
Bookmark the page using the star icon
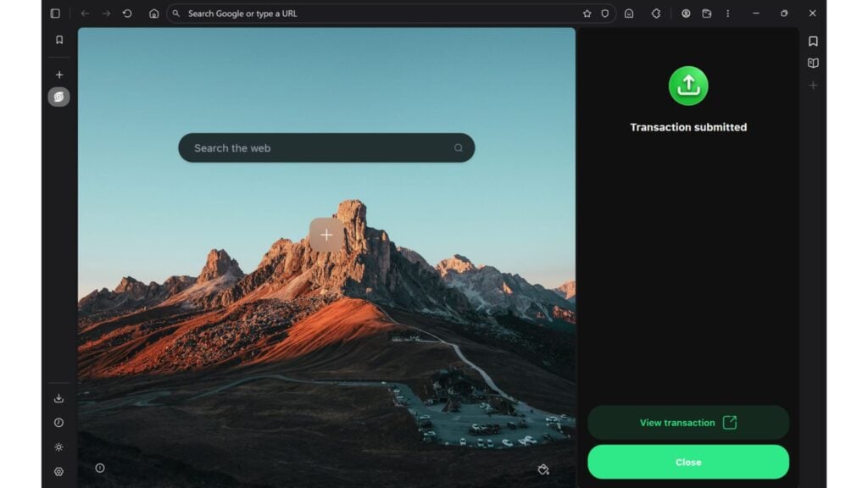(x=587, y=14)
